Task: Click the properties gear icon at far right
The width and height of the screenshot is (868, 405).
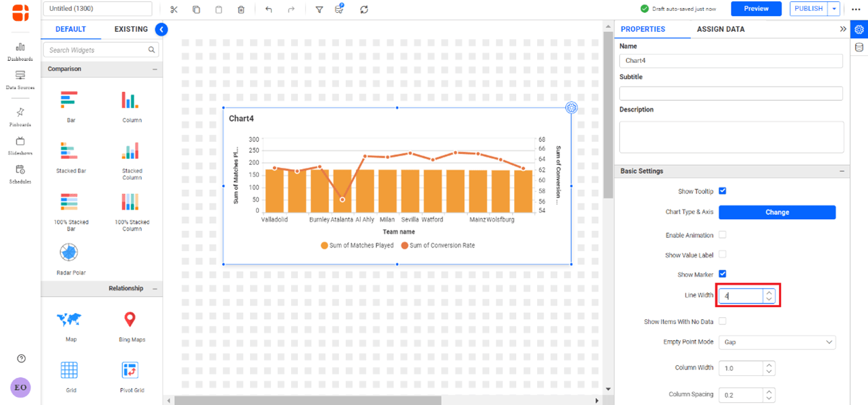Action: point(859,29)
